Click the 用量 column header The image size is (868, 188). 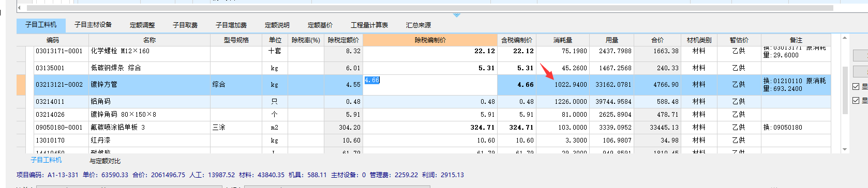[612, 40]
